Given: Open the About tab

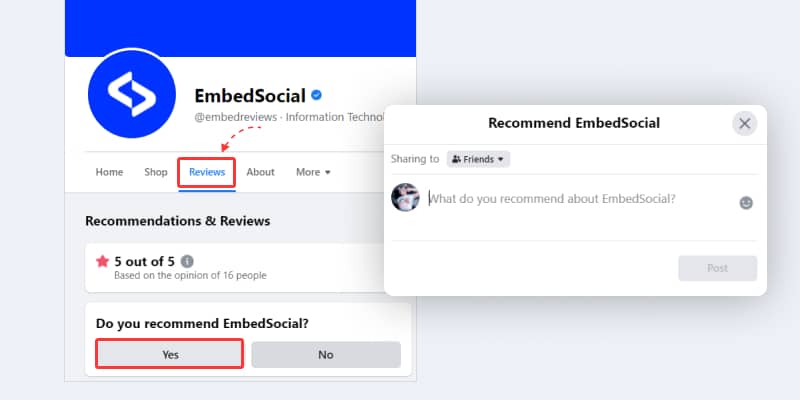Looking at the screenshot, I should click(260, 172).
